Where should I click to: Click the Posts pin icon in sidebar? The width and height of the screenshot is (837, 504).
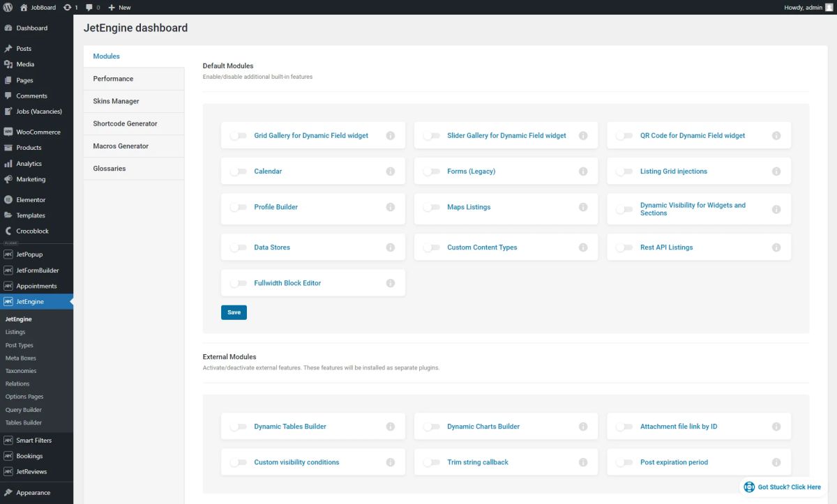pos(8,49)
